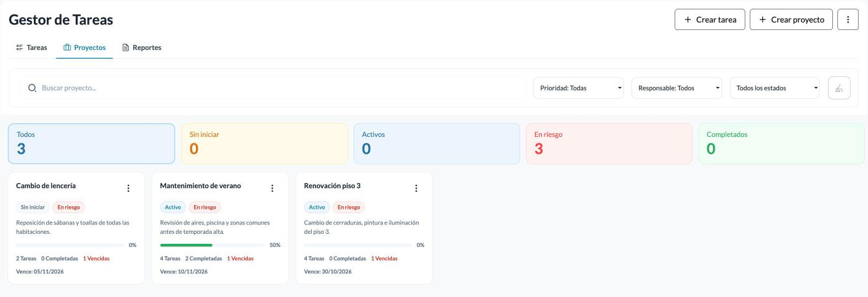Click Vence: 05/11/2026 date
The image size is (868, 297).
(x=40, y=272)
